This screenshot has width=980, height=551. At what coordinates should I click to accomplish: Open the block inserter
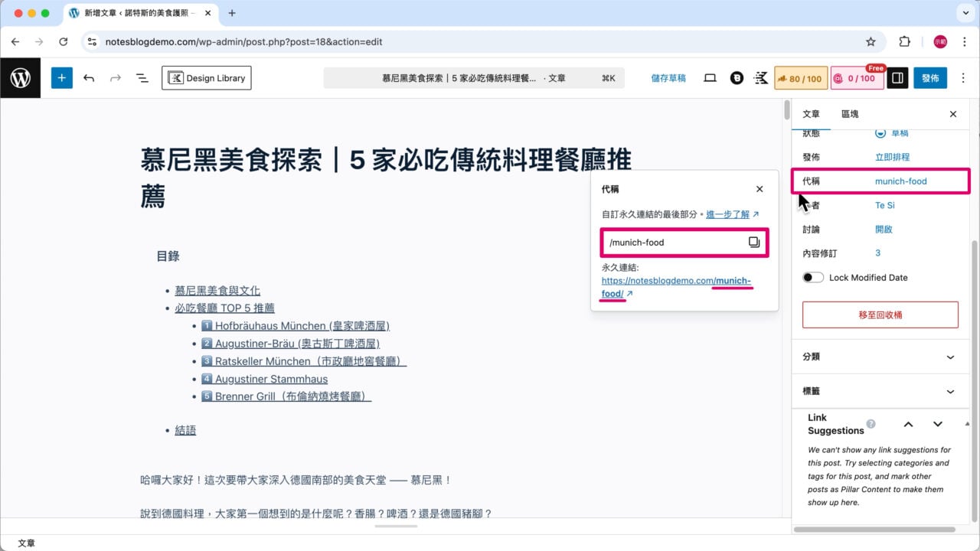61,77
